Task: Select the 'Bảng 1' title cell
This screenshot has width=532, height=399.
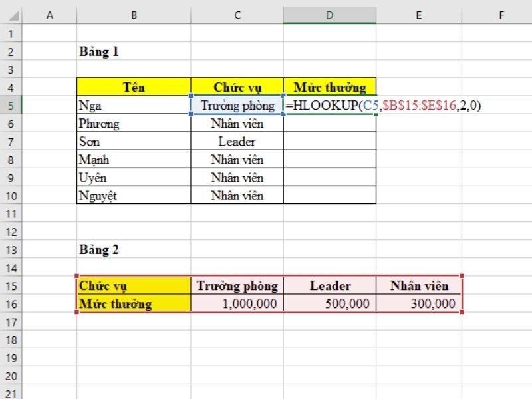Action: tap(134, 51)
